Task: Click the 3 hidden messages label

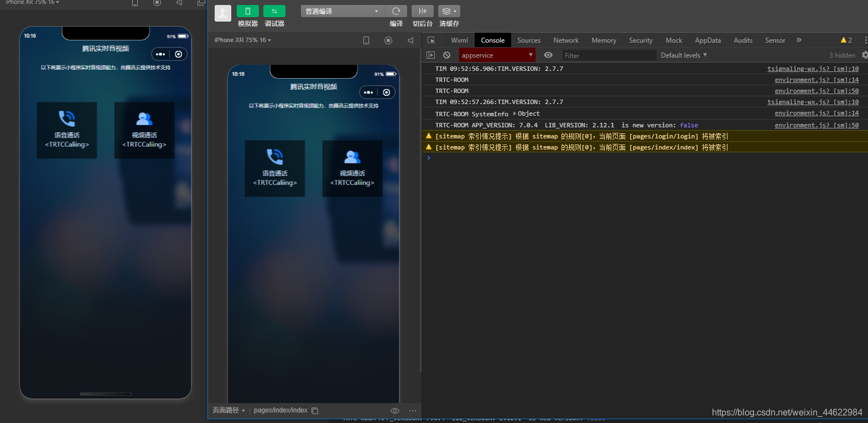Action: (x=842, y=55)
